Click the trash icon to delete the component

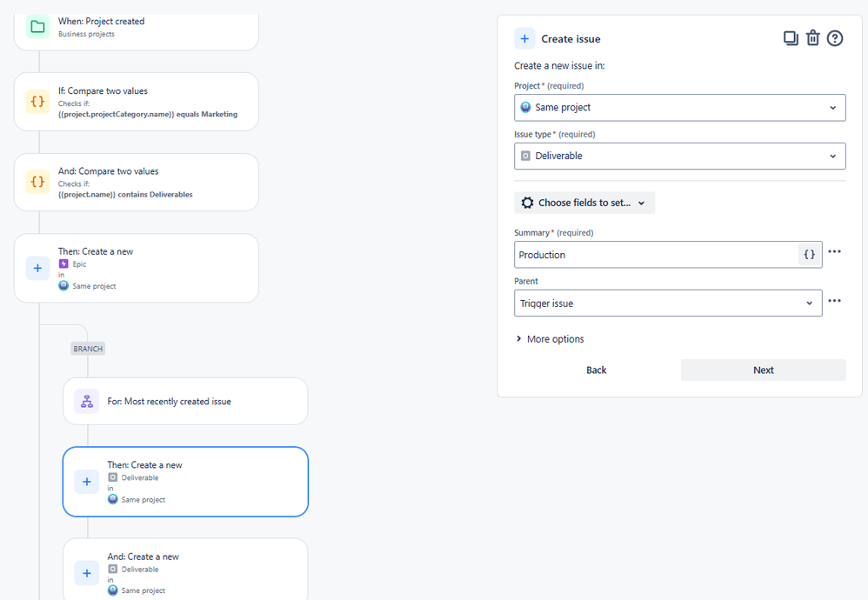coord(813,38)
